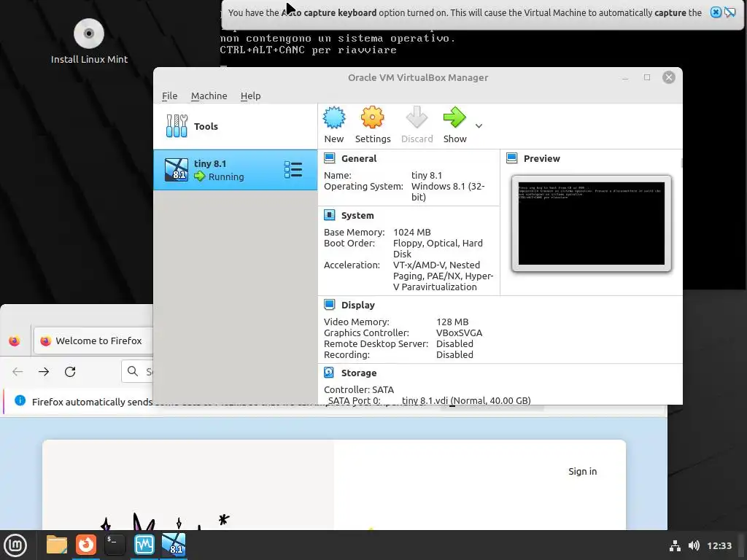The height and width of the screenshot is (560, 747).
Task: Click Sign in on Firefox page
Action: point(582,471)
